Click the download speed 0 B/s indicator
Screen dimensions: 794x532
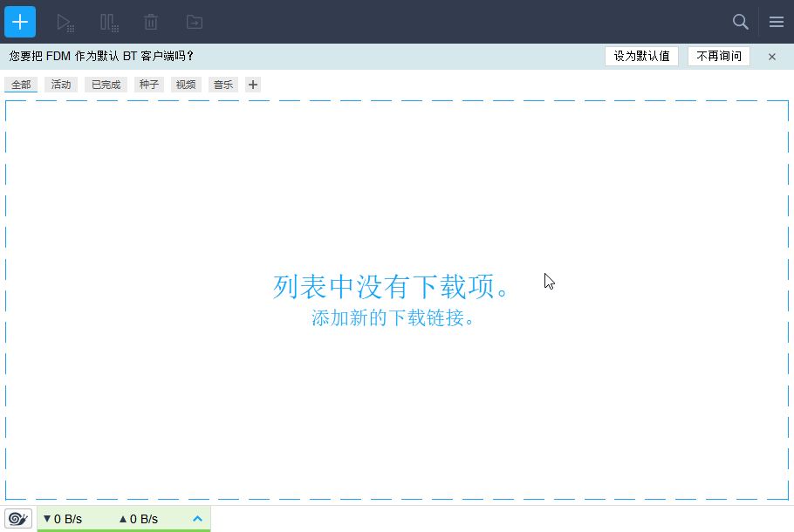tap(63, 519)
